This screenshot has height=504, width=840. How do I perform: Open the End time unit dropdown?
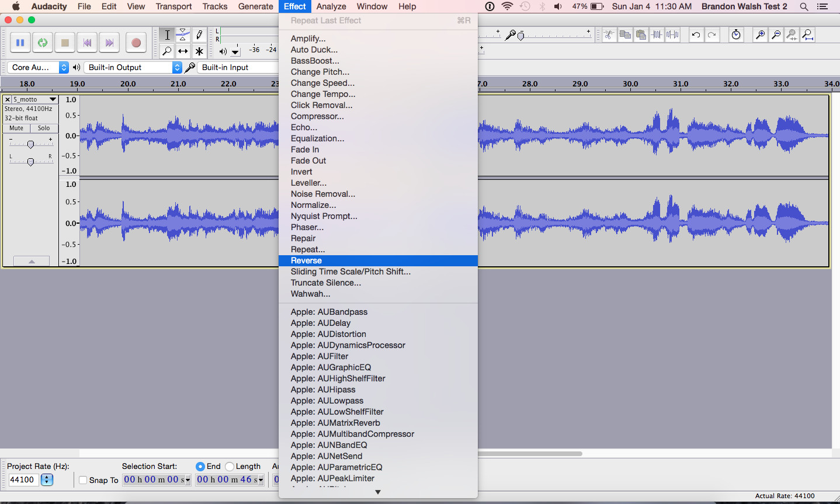(x=261, y=480)
